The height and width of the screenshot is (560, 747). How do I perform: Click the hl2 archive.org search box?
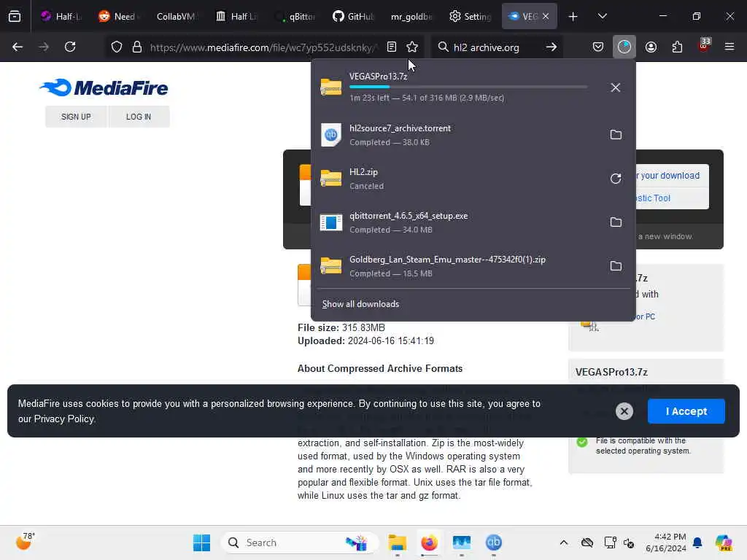(x=486, y=47)
